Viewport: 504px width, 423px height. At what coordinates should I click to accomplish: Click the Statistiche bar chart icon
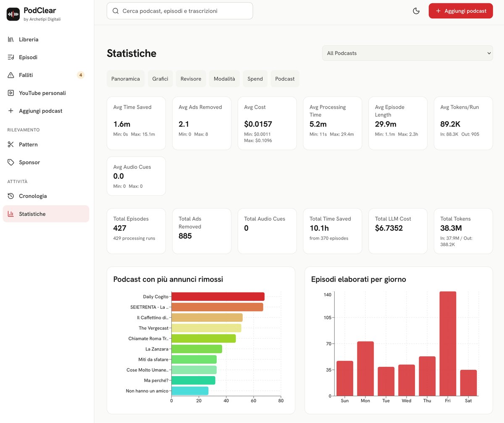[x=11, y=214]
